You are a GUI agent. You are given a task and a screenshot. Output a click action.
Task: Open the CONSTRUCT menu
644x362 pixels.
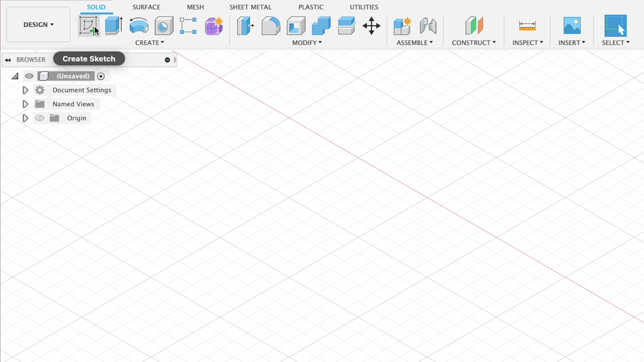click(x=474, y=43)
